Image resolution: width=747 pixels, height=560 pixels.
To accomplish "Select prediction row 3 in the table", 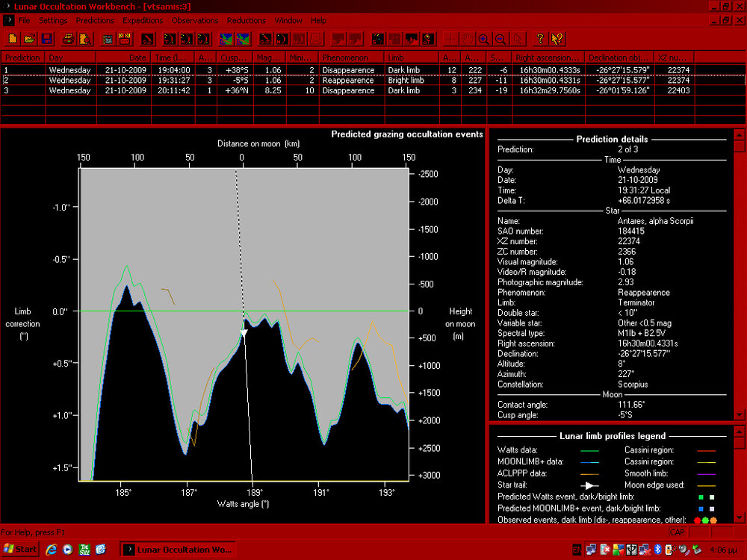I will click(224, 90).
